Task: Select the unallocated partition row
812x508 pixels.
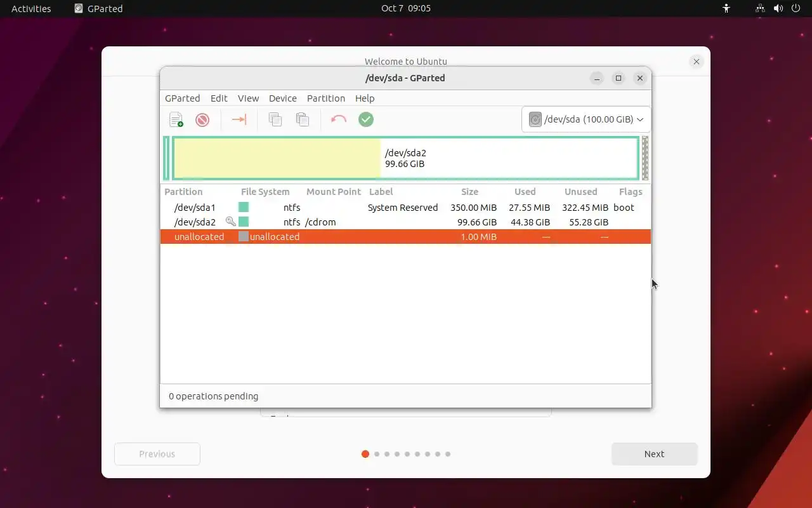Action: click(405, 237)
